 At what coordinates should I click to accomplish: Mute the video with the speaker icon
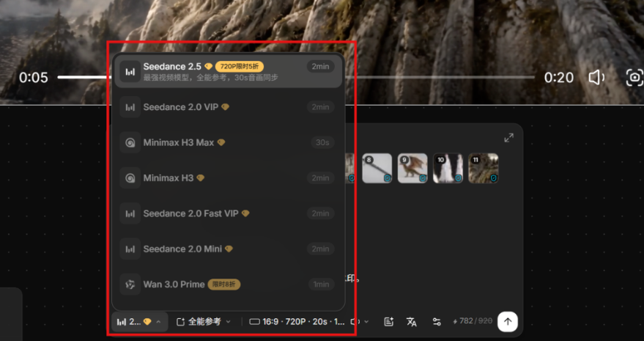[596, 77]
